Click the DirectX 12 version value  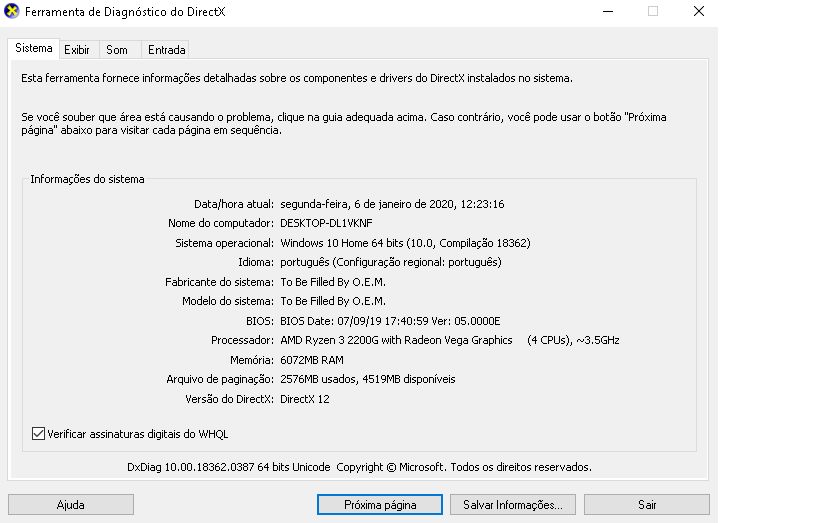point(305,399)
